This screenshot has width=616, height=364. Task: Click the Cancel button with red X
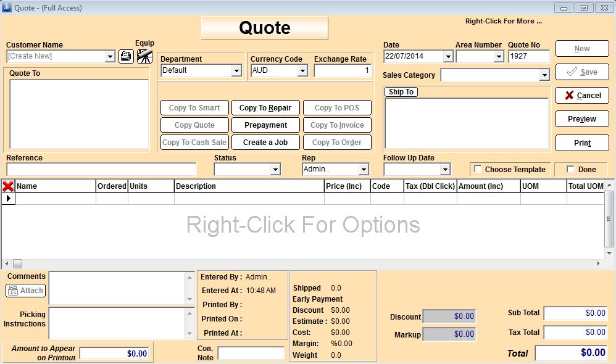point(582,96)
